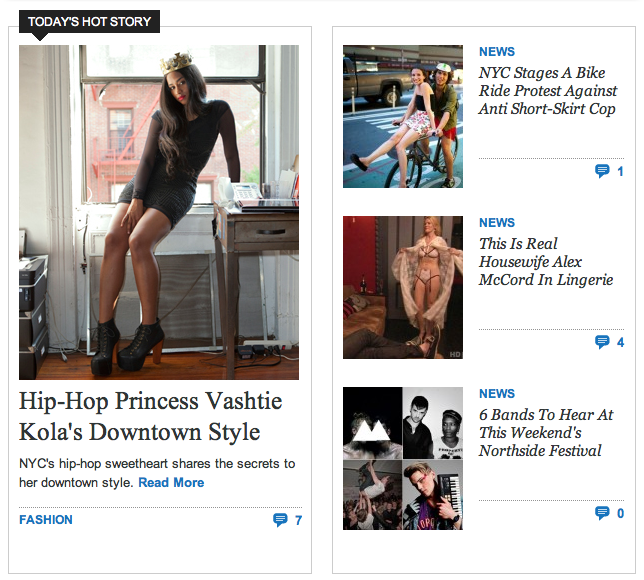Screen dimensions: 644x580
Task: Click comment icon for Northside Festival story
Action: [602, 513]
